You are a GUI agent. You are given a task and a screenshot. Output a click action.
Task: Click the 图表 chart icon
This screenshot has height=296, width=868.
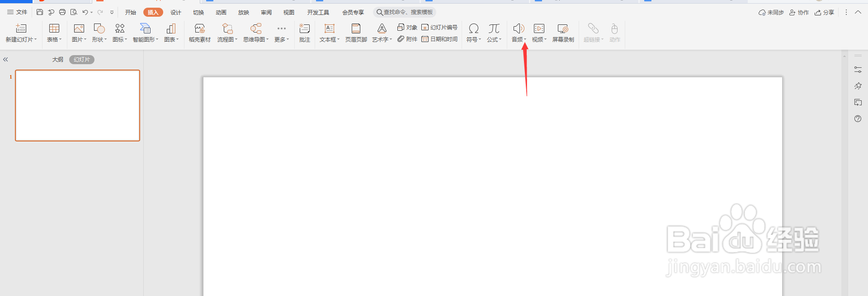(171, 29)
